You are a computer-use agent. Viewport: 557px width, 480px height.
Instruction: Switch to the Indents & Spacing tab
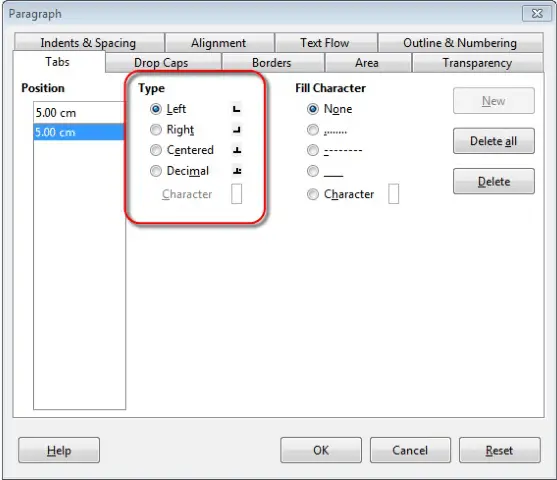click(x=89, y=43)
